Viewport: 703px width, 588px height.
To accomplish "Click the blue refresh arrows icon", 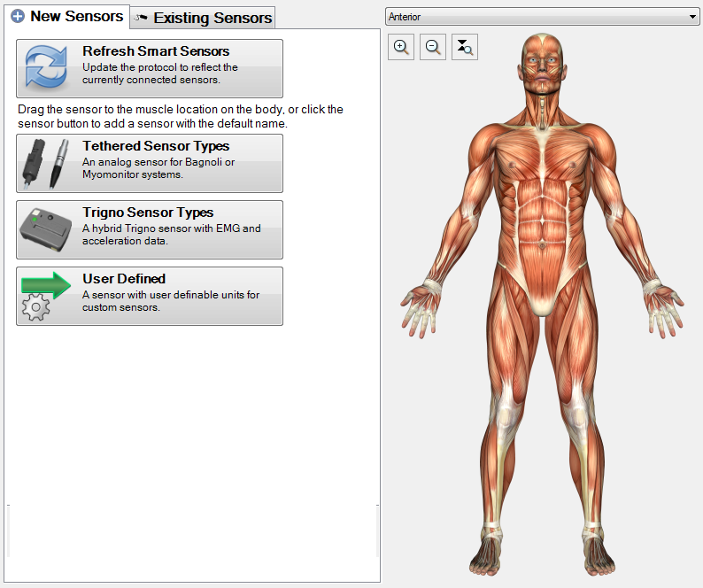I will coord(46,66).
